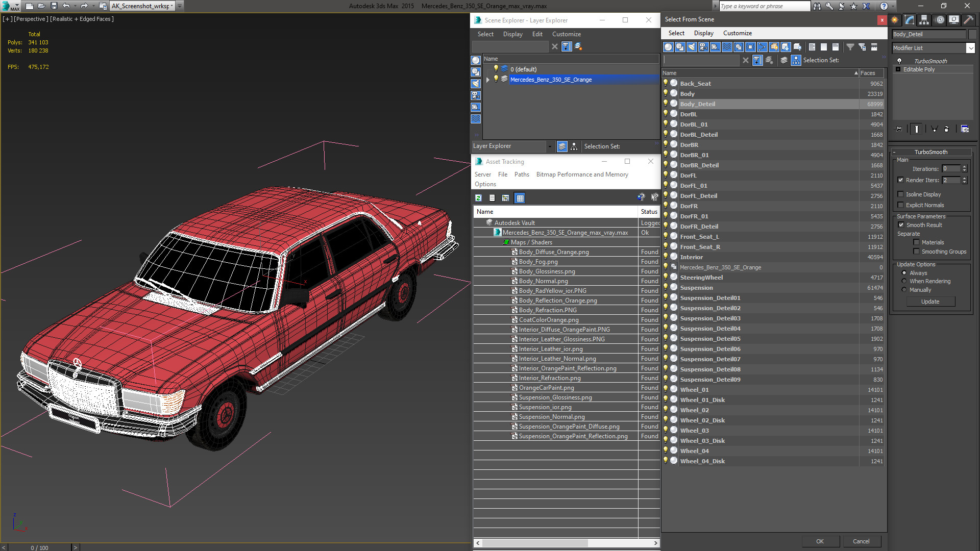This screenshot has height=551, width=980.
Task: Toggle shapes filter in Scene Explorer sidebar
Action: point(476,72)
